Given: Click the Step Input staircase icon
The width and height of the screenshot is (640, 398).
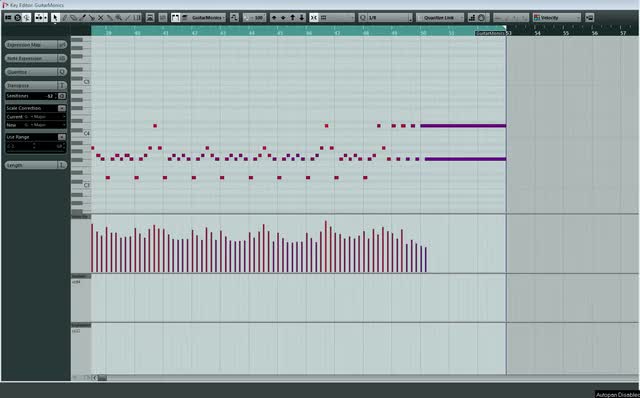Looking at the screenshot, I should coord(472,18).
